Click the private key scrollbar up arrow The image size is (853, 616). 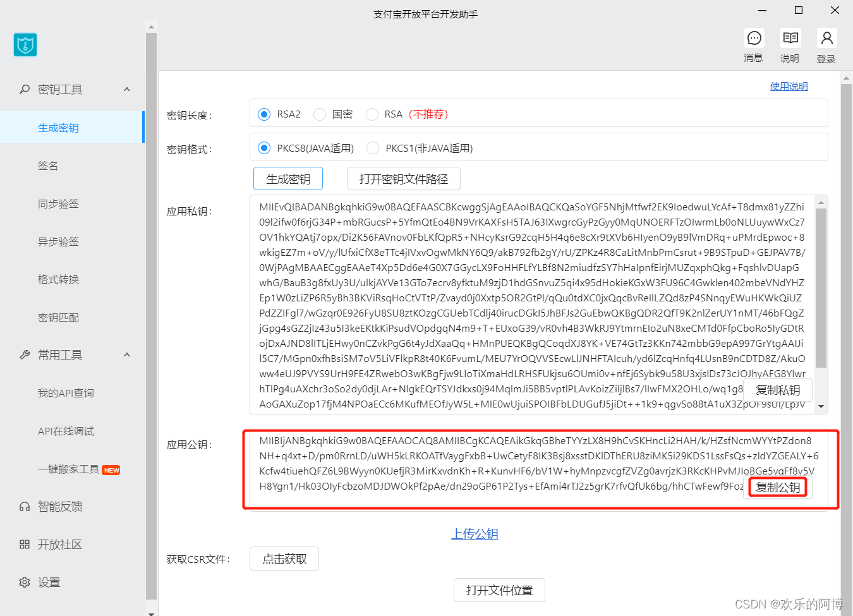click(x=821, y=203)
